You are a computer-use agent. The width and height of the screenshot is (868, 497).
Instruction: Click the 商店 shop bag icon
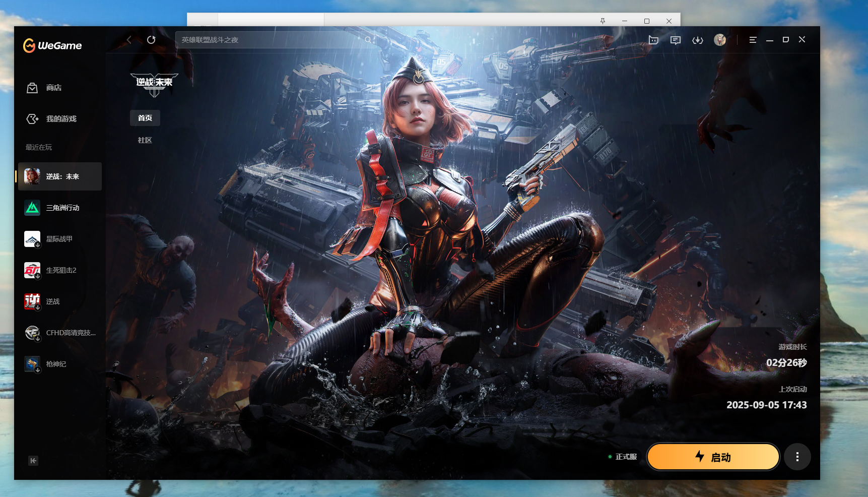pyautogui.click(x=32, y=88)
